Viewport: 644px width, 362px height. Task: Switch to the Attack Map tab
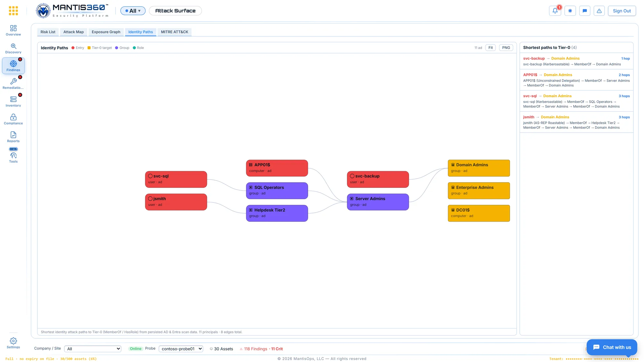pos(73,32)
